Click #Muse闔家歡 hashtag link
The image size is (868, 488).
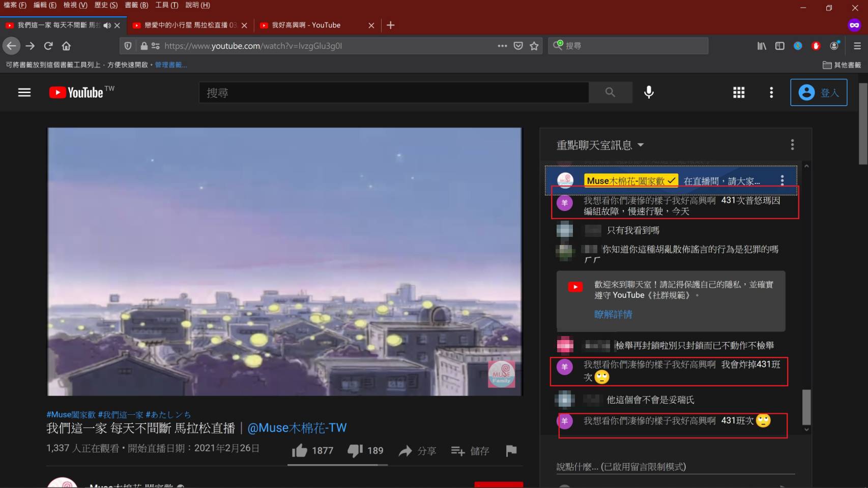pos(71,414)
